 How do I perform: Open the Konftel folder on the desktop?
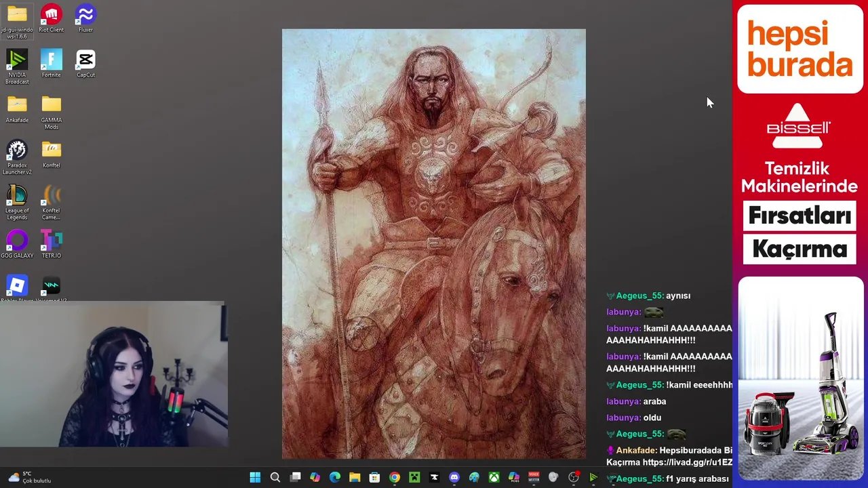point(51,154)
